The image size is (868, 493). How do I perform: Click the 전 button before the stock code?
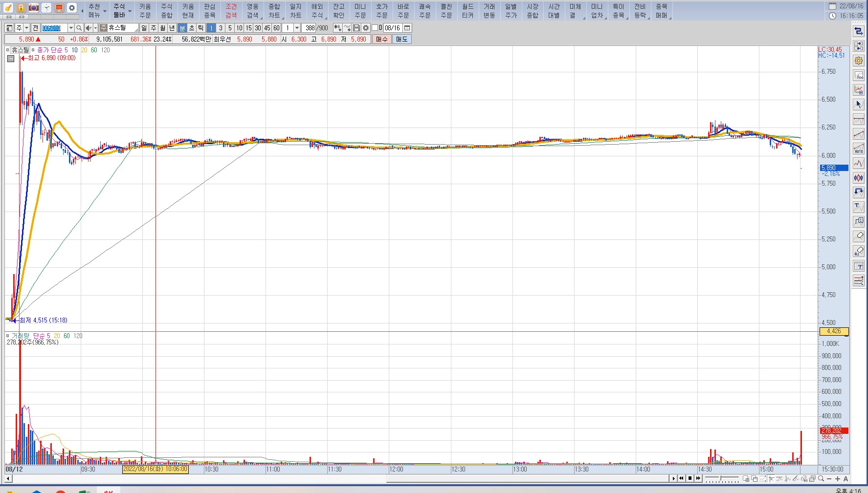coord(35,28)
